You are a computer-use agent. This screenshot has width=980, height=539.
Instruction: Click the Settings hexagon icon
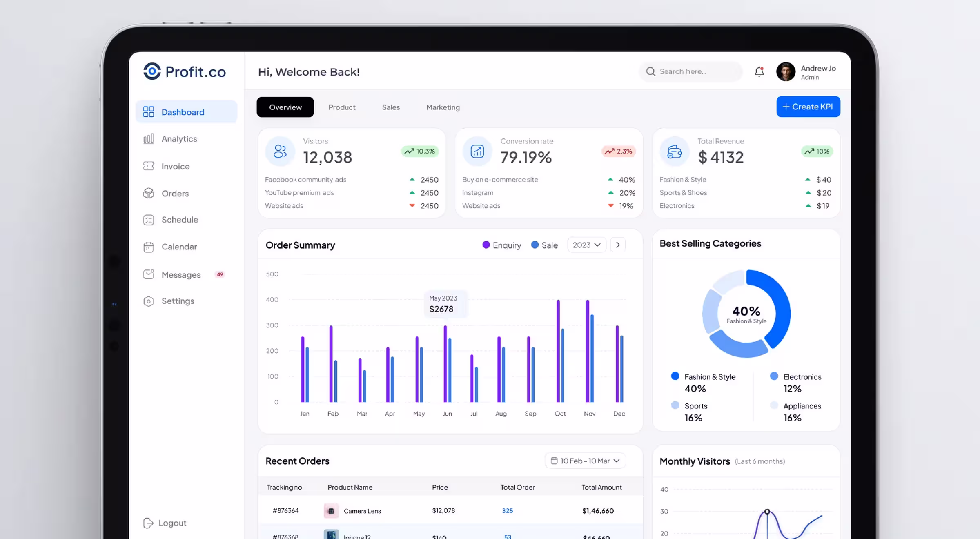click(x=149, y=301)
